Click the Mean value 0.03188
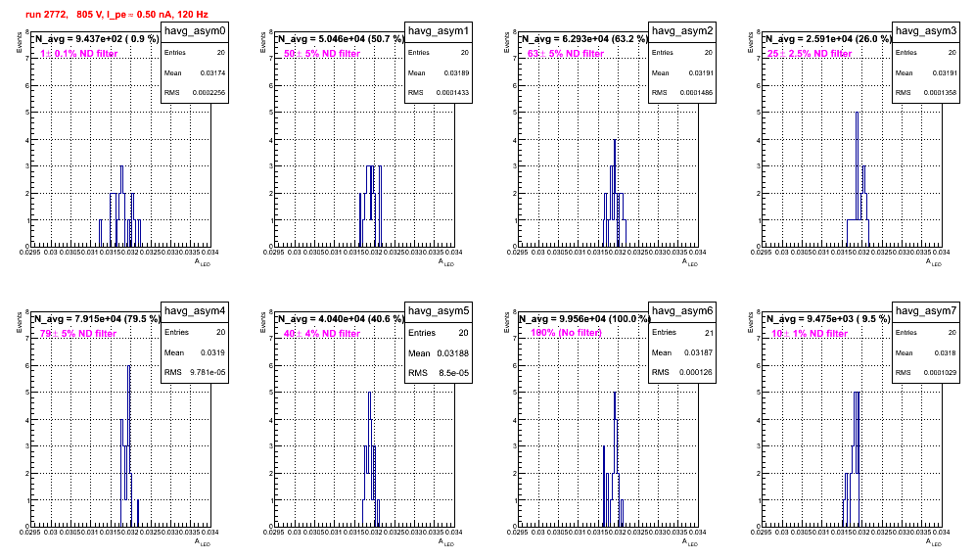This screenshot has height=560, width=975. [x=453, y=353]
